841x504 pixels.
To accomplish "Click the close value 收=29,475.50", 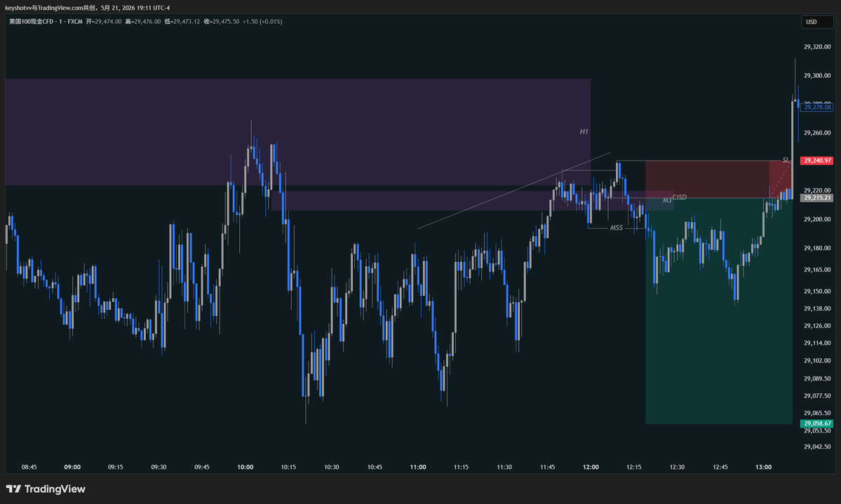I will pyautogui.click(x=222, y=22).
